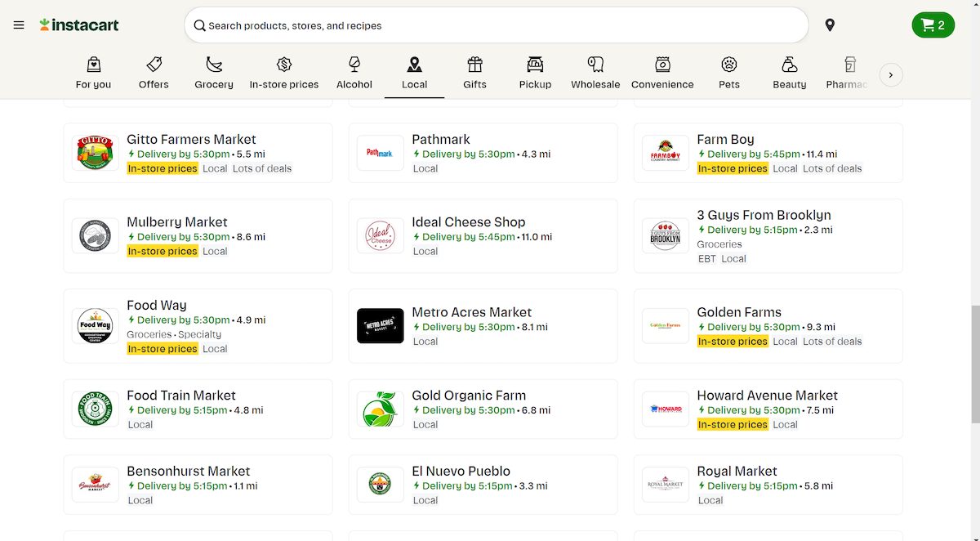
Task: Open the delivery location pin icon
Action: 830,25
